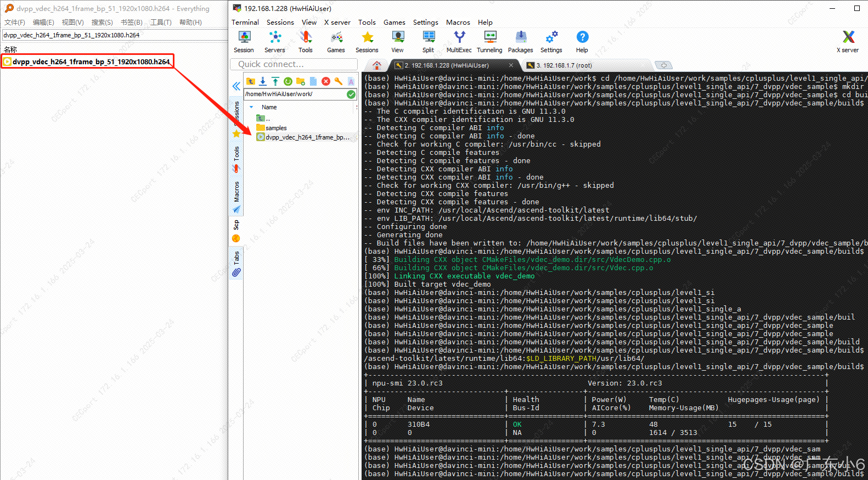Open Games menu in menu bar
Viewport: 868px width, 480px height.
[x=394, y=23]
